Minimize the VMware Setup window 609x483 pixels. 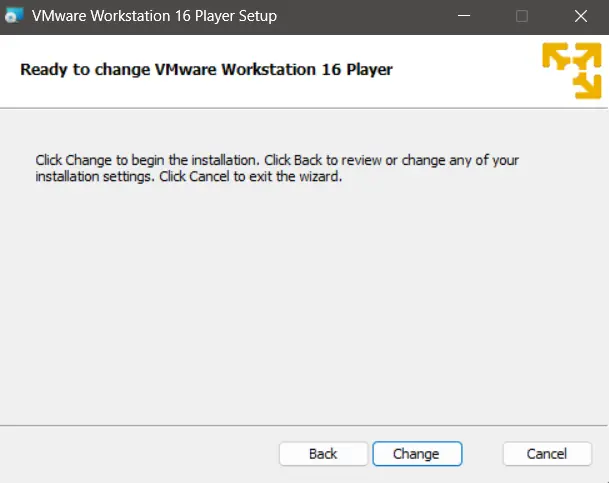click(462, 16)
